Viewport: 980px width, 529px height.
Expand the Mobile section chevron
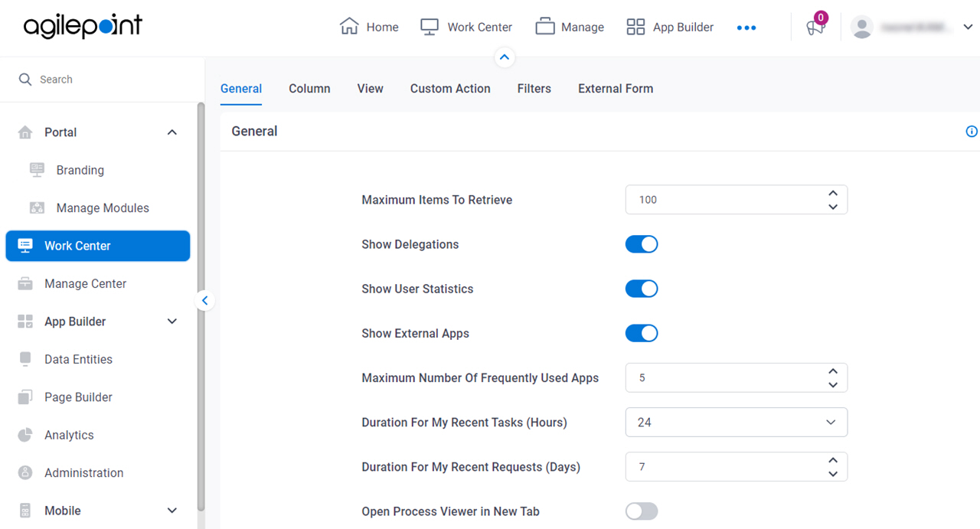pos(172,511)
